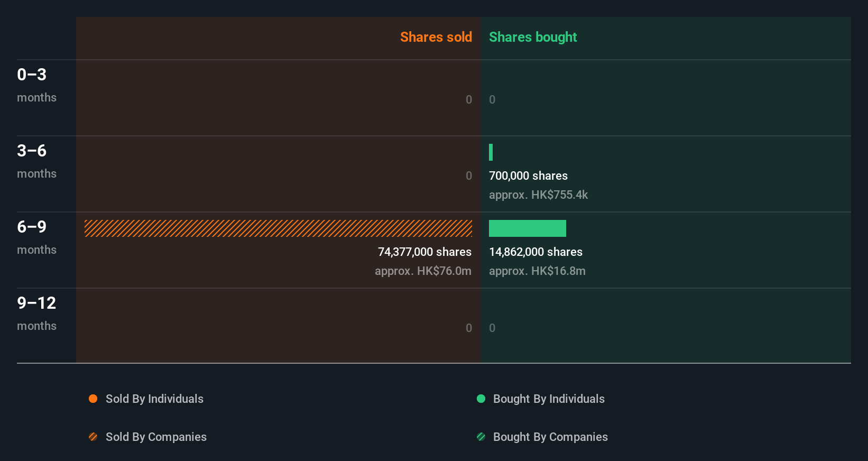Select the orange hatched 74,377,000 shares bar

tap(278, 228)
